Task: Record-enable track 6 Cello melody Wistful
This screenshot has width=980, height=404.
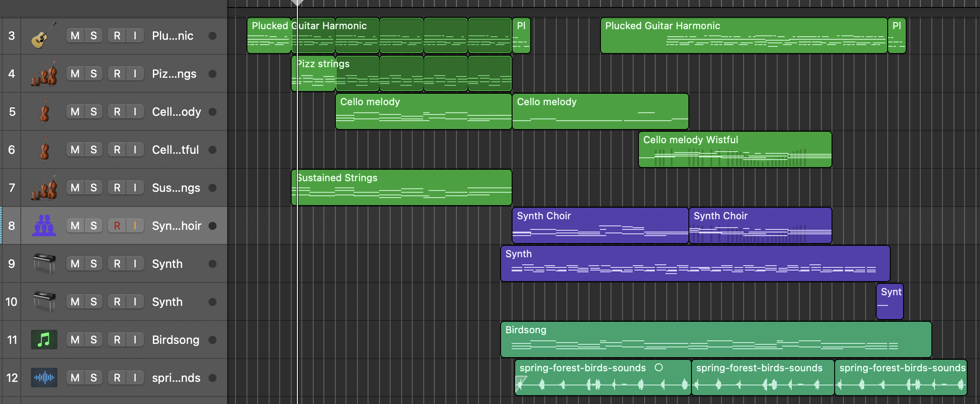Action: (x=117, y=149)
